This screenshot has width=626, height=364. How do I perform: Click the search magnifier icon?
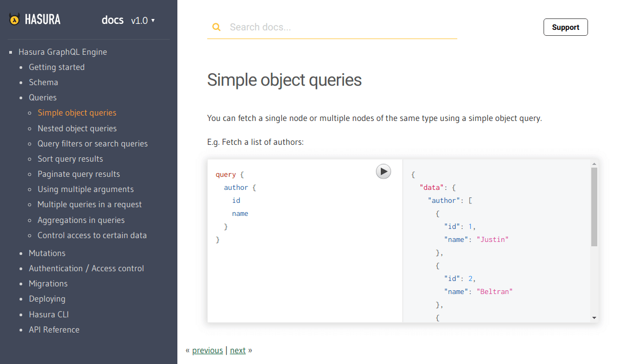216,27
